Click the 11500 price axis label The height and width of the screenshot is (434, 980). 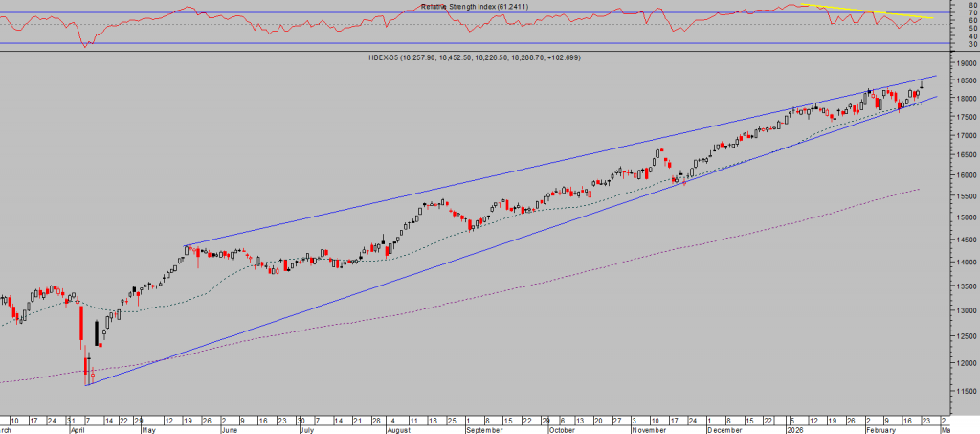coord(964,391)
